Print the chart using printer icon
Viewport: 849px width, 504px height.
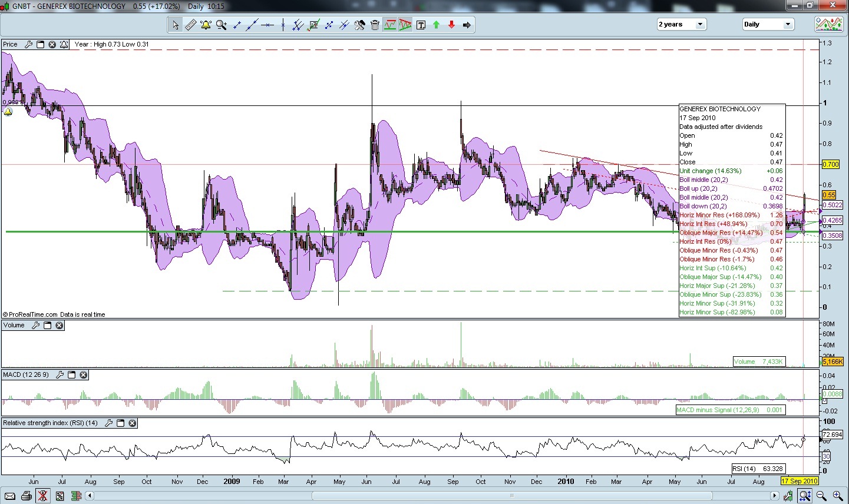pos(27,496)
